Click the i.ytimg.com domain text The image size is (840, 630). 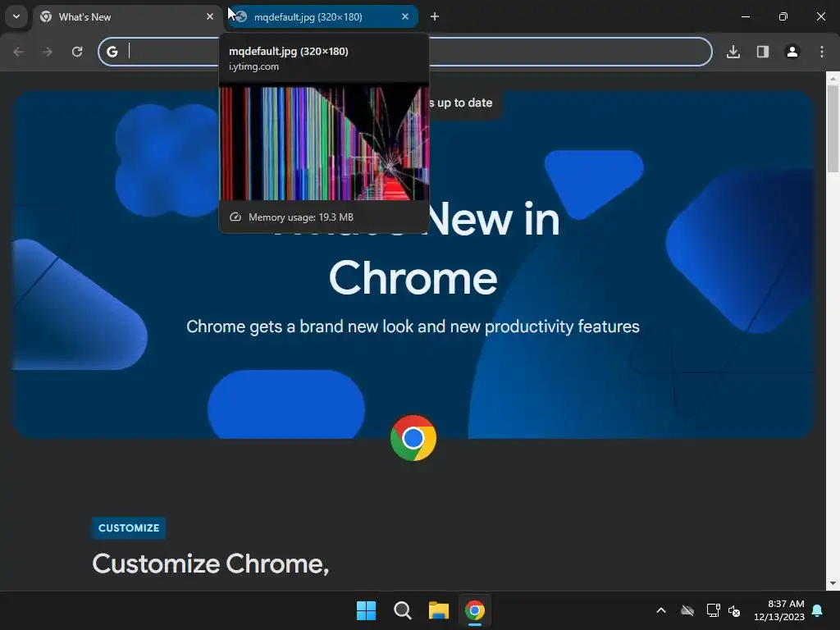(254, 66)
